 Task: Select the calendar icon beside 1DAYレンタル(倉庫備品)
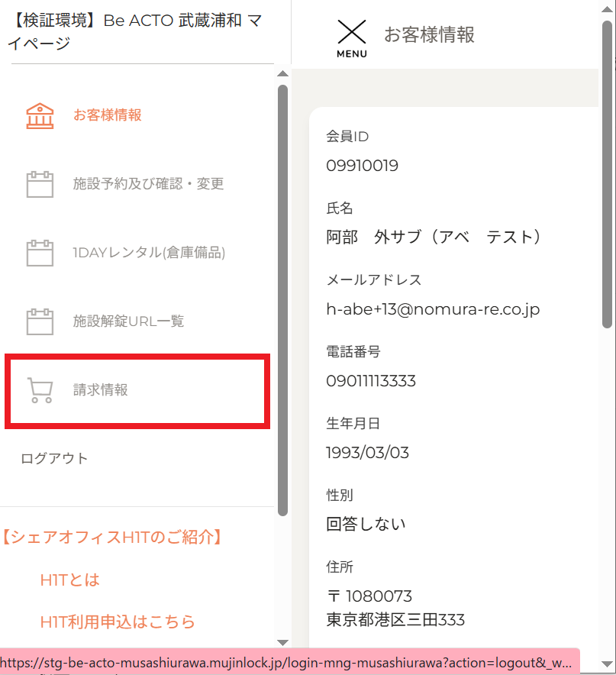[x=40, y=254]
